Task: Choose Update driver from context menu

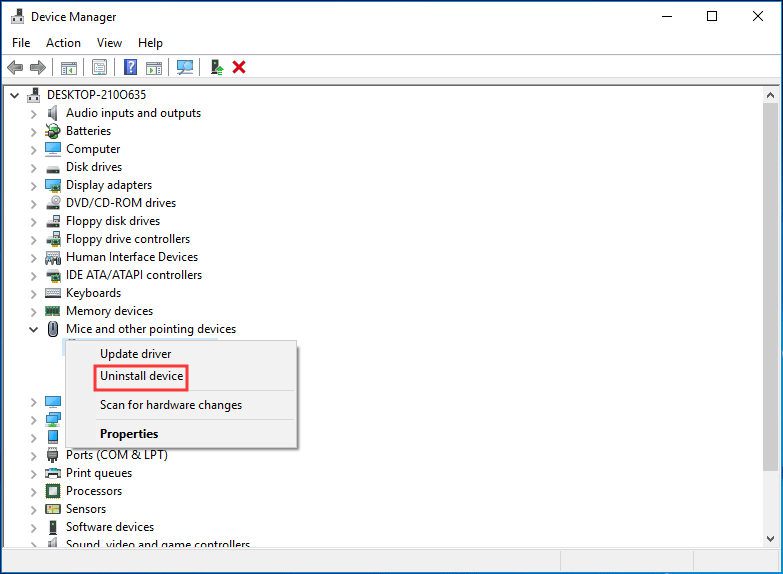Action: click(x=182, y=354)
